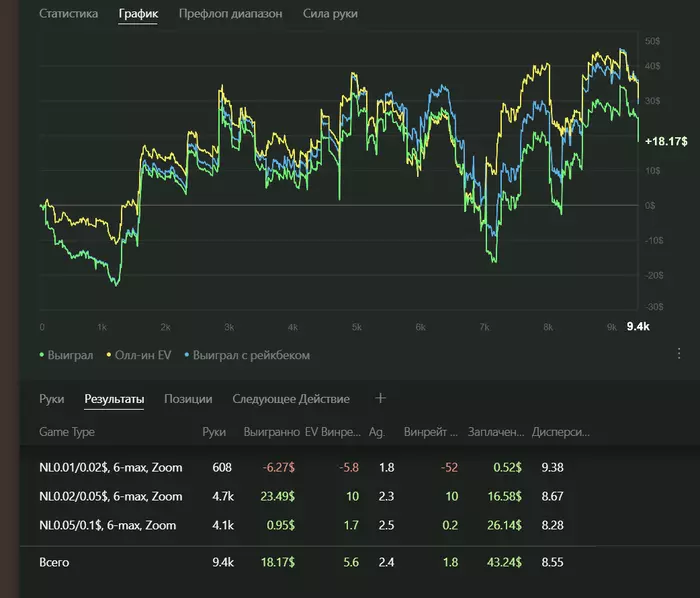Sort table by Выигранно column header

pyautogui.click(x=271, y=431)
